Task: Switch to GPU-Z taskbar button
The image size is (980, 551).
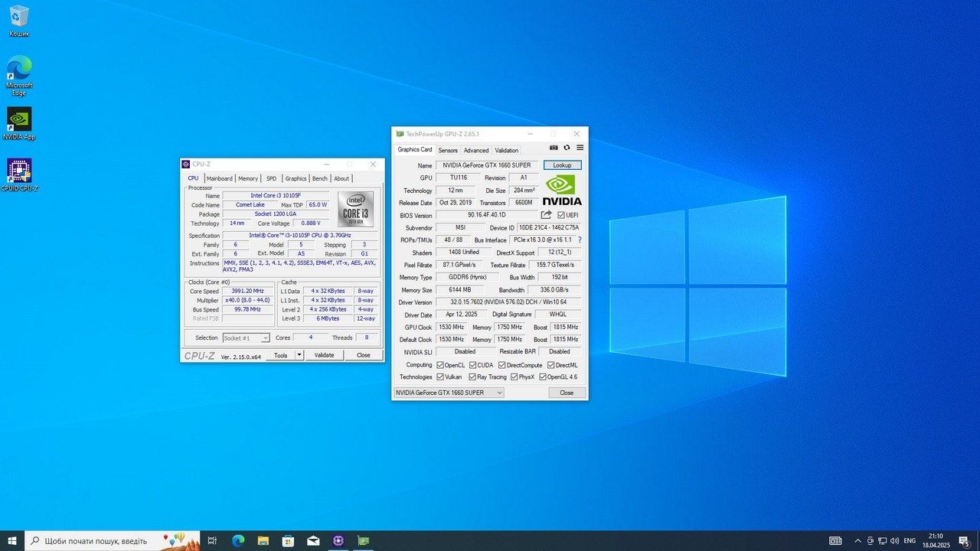Action: (x=363, y=540)
